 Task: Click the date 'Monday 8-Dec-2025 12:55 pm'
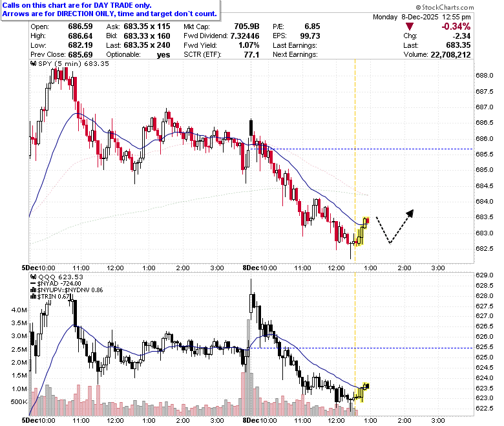click(422, 17)
